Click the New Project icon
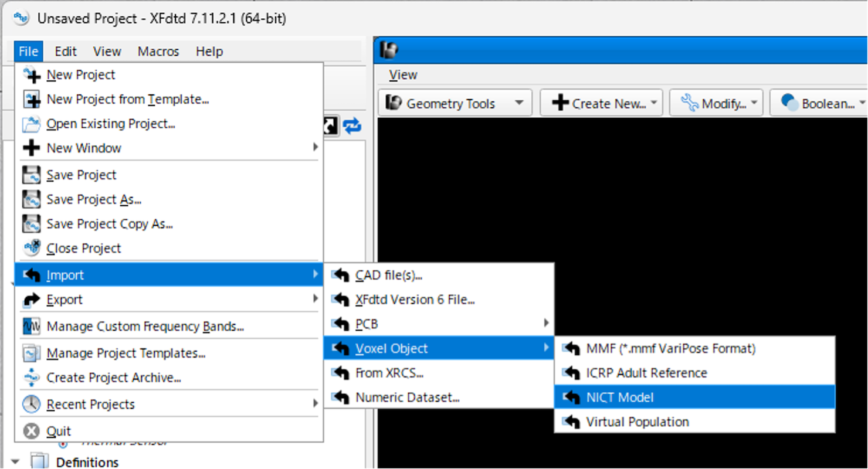Screen dimensions: 868x469 [x=31, y=75]
